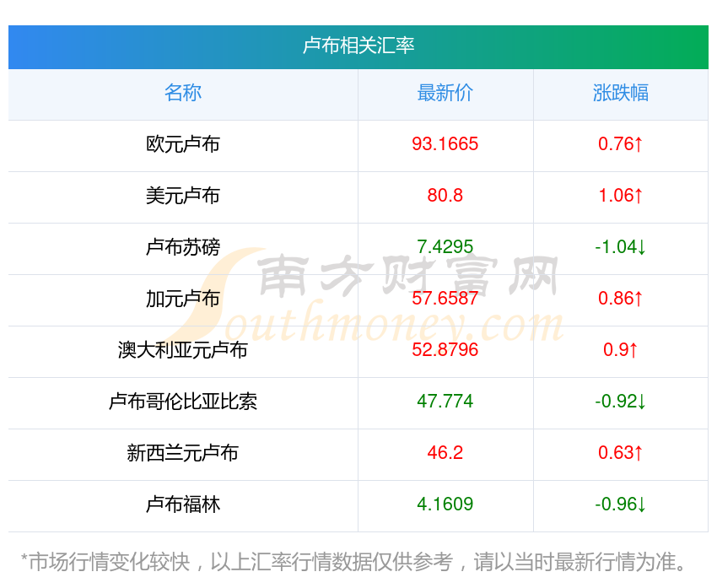The height and width of the screenshot is (588, 717).
Task: Click the 美元卢布 row name
Action: click(x=183, y=196)
